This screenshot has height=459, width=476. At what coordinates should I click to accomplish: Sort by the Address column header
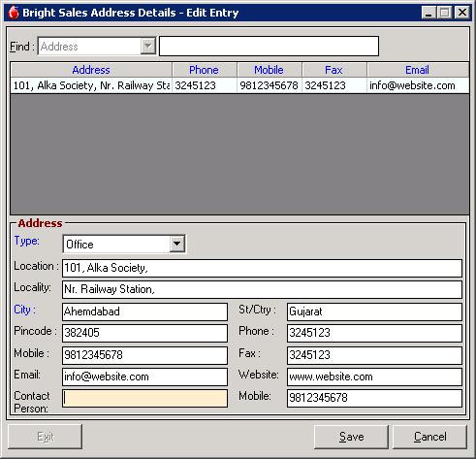(x=91, y=70)
